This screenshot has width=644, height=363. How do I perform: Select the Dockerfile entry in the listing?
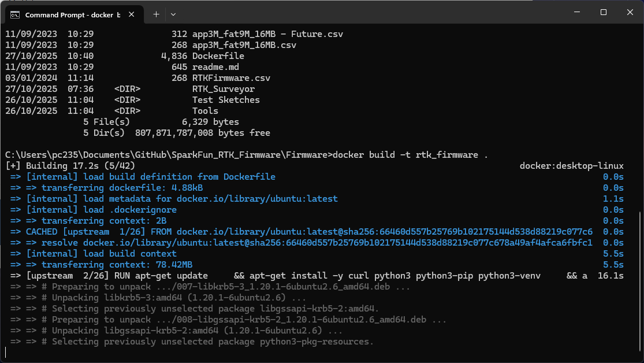click(x=218, y=55)
